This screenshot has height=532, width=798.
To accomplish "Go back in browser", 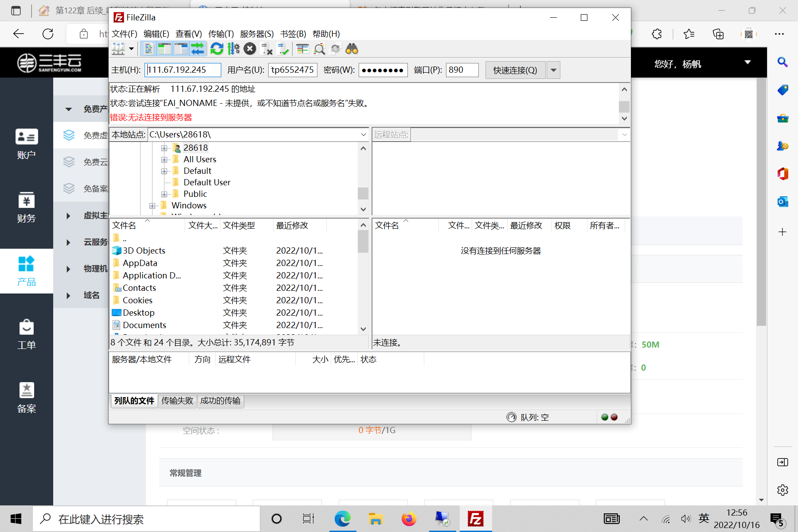I will tap(19, 34).
